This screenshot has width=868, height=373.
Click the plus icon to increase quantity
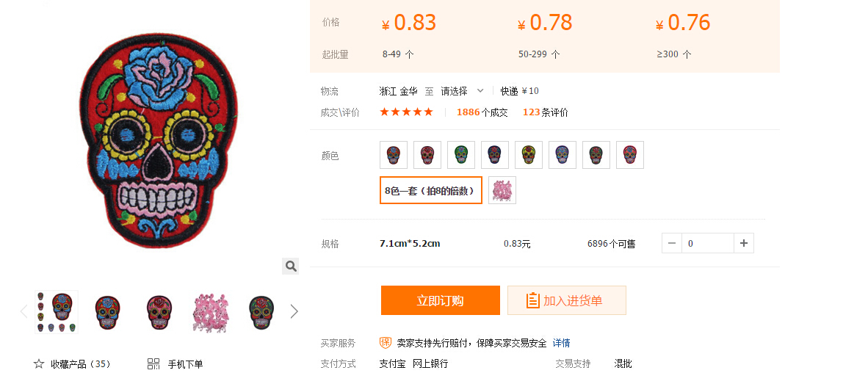[x=743, y=243]
